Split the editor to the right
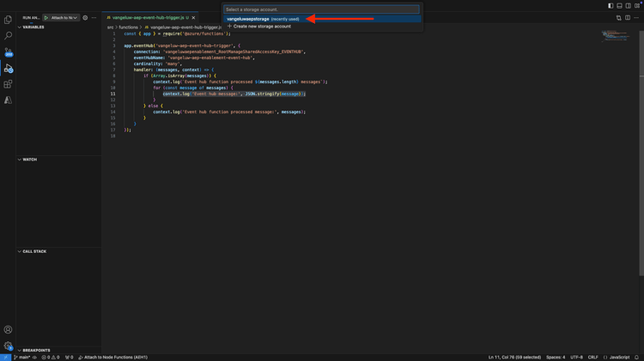This screenshot has height=361, width=644. tap(628, 18)
